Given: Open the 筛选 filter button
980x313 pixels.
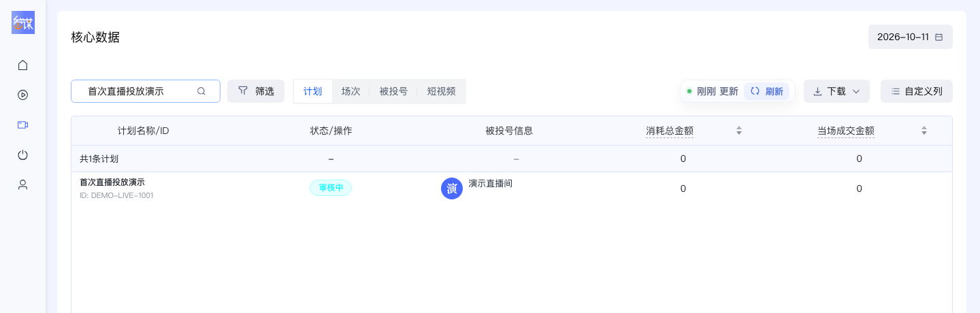Looking at the screenshot, I should coord(256,91).
